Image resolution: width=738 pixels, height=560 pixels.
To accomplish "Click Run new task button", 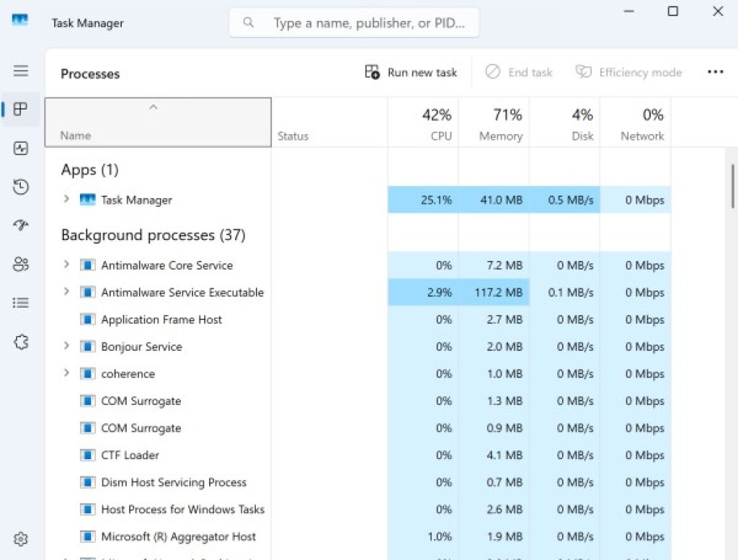I will click(x=412, y=73).
